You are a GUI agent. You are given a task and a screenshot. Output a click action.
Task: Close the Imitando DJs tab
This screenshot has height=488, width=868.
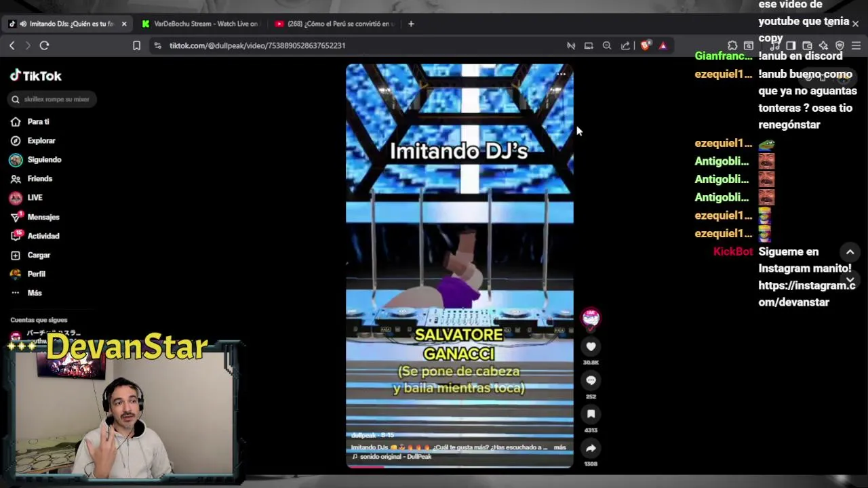pyautogui.click(x=124, y=24)
